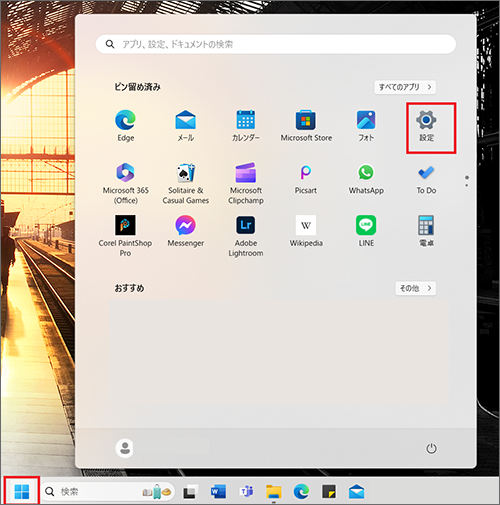Open the 電卓 calculator app
The width and height of the screenshot is (500, 505).
[x=426, y=231]
